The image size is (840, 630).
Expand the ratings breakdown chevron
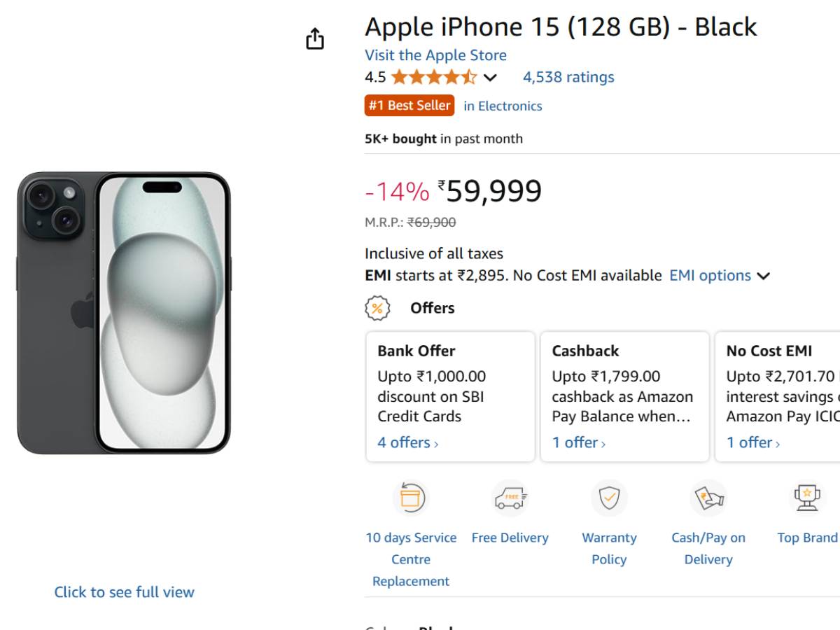click(x=490, y=78)
